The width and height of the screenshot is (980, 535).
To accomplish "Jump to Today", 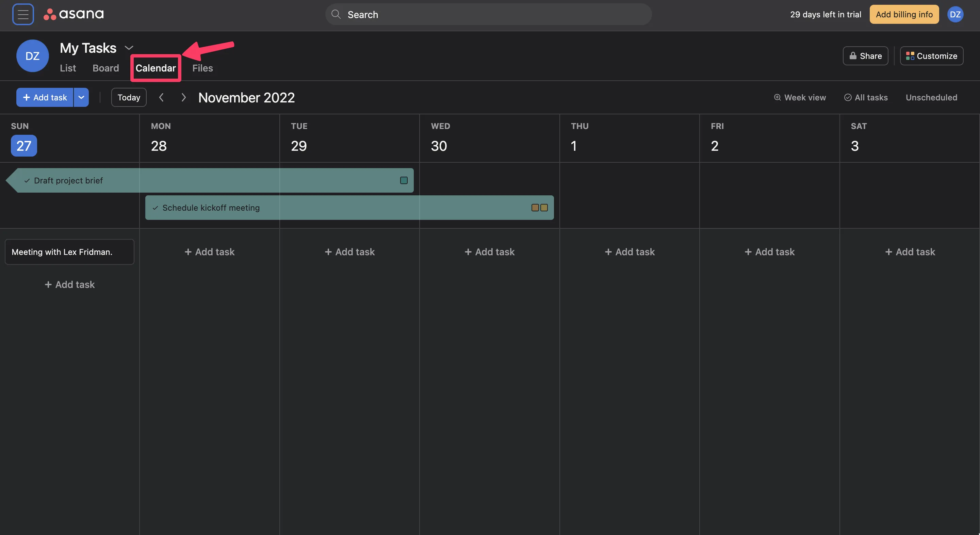I will pyautogui.click(x=129, y=97).
